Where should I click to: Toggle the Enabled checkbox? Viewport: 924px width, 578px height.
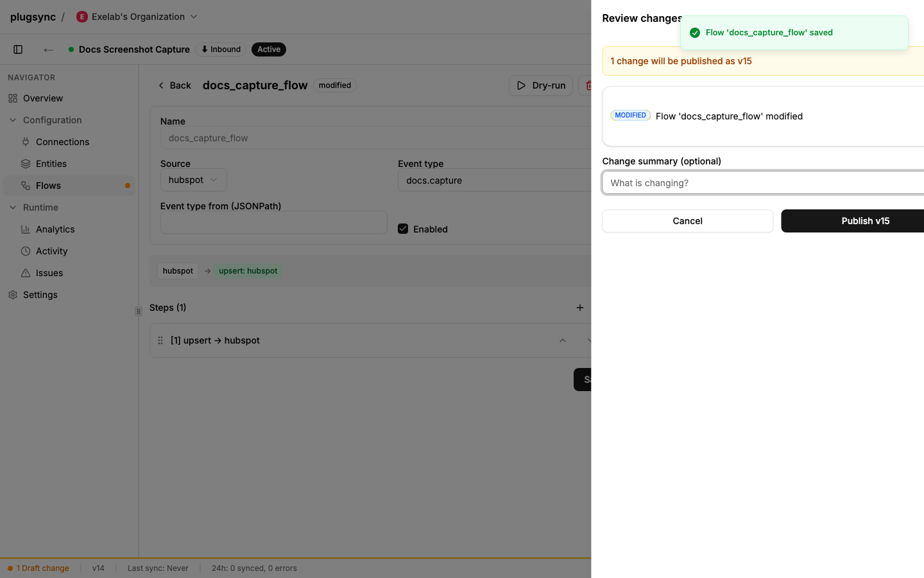tap(403, 229)
